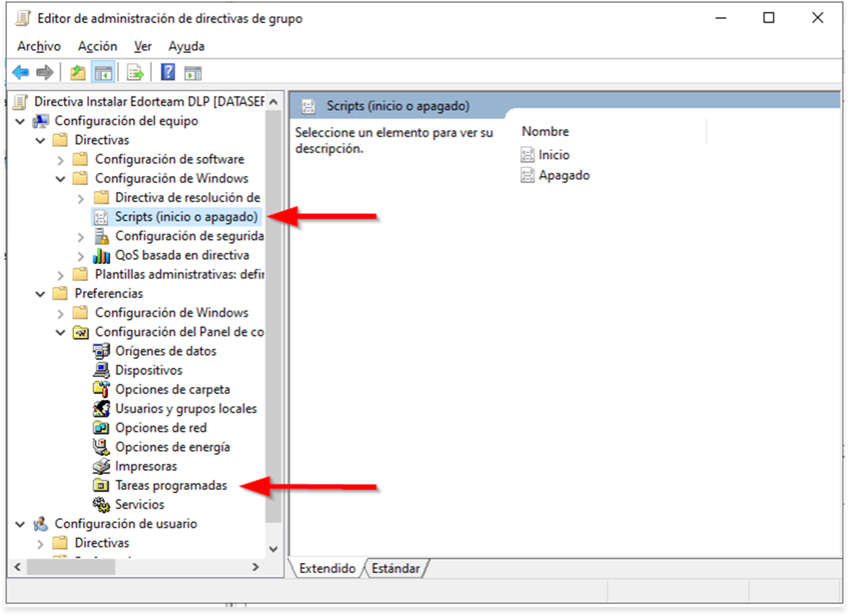Click the Servicios gears icon
This screenshot has width=849, height=616.
pyautogui.click(x=101, y=504)
